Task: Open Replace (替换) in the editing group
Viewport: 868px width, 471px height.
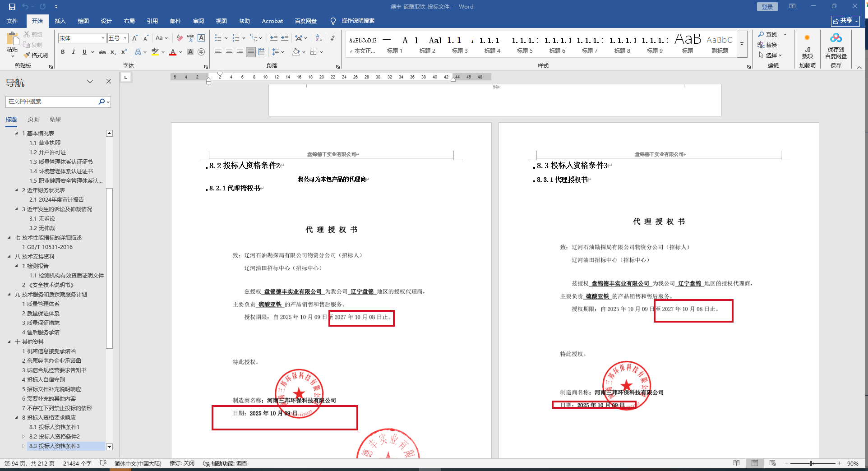Action: [x=768, y=45]
